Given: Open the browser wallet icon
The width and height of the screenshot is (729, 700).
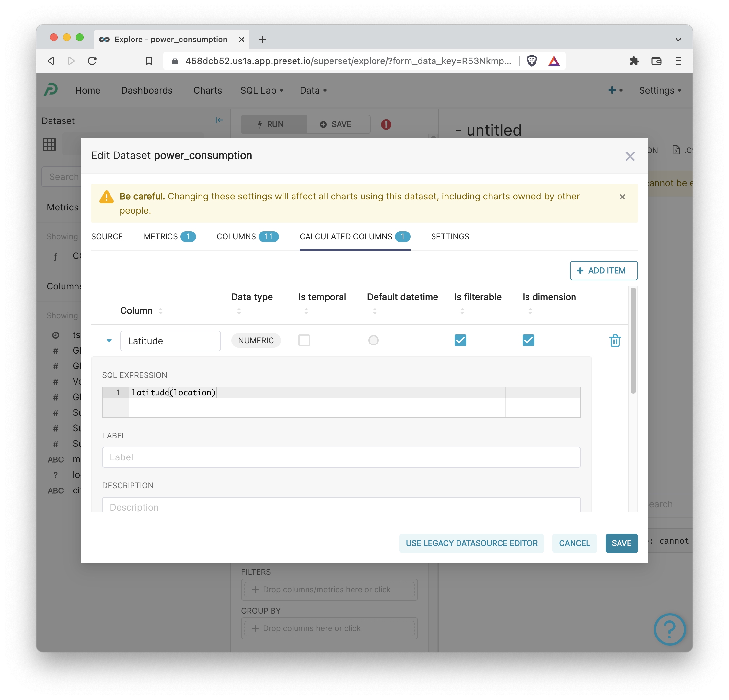Looking at the screenshot, I should pyautogui.click(x=656, y=61).
